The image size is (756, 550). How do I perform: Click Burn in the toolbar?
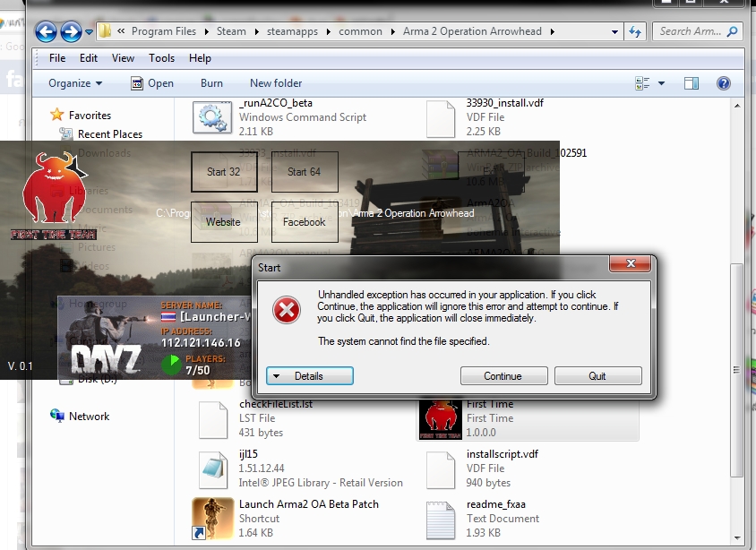pos(211,83)
